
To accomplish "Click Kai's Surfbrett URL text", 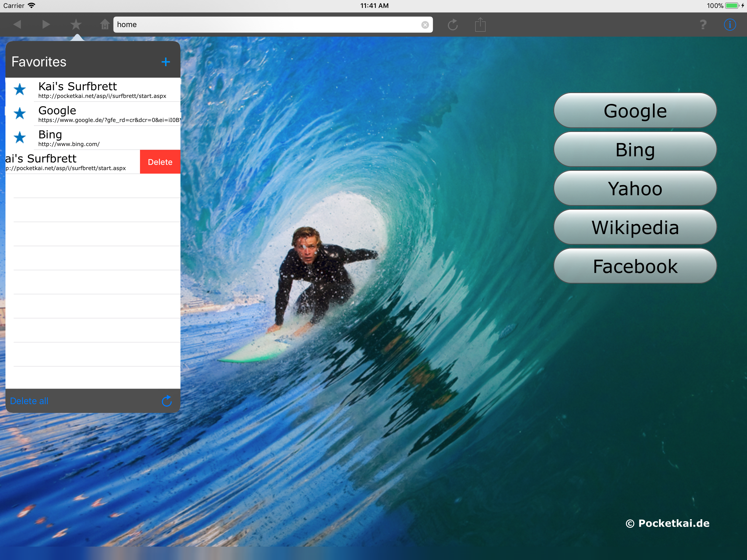I will click(102, 96).
